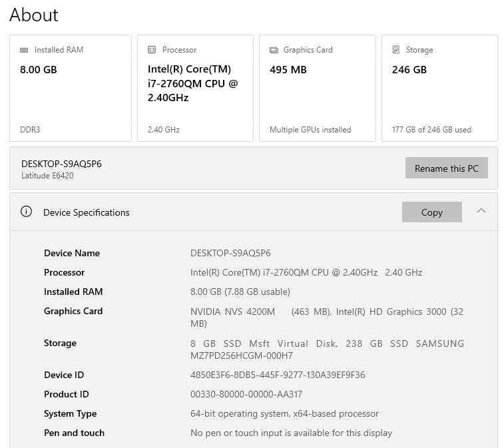This screenshot has height=448, width=504.
Task: Click the Product ID value 00330-80000-00000-AA317
Action: 246,394
